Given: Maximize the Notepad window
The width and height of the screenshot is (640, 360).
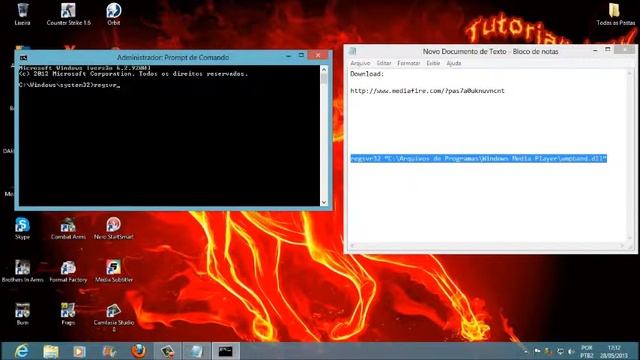Looking at the screenshot, I should click(x=608, y=50).
